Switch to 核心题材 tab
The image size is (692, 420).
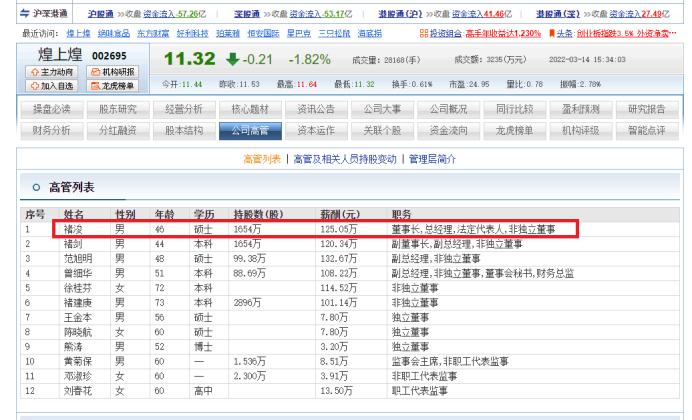[250, 109]
